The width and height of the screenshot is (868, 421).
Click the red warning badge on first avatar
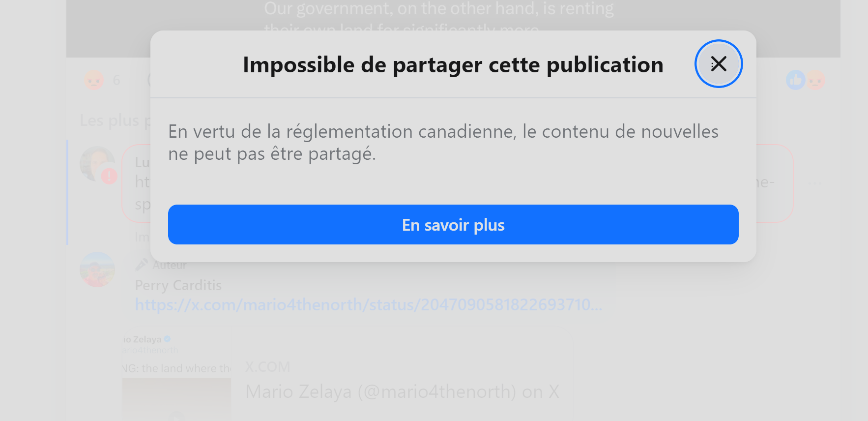(x=109, y=176)
